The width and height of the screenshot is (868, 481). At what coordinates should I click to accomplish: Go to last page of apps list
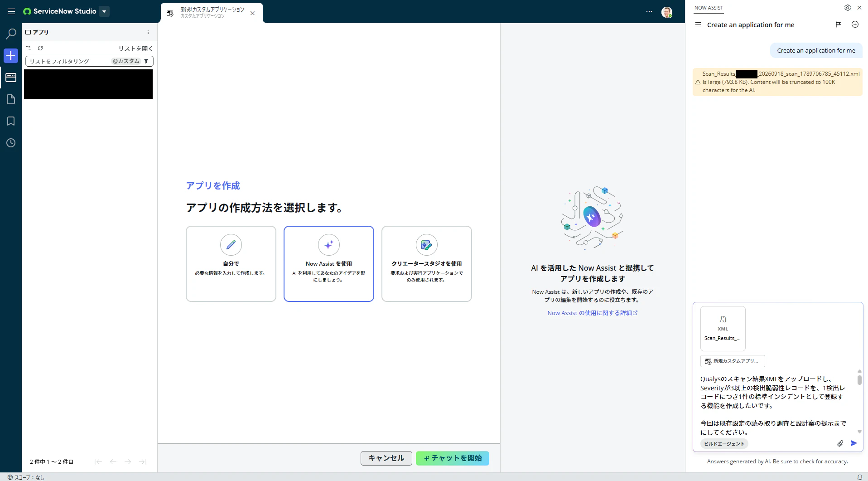(142, 462)
